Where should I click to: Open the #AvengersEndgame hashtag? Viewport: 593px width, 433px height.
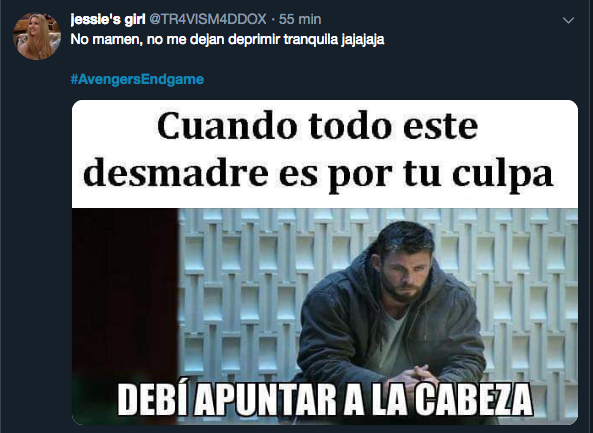click(137, 79)
